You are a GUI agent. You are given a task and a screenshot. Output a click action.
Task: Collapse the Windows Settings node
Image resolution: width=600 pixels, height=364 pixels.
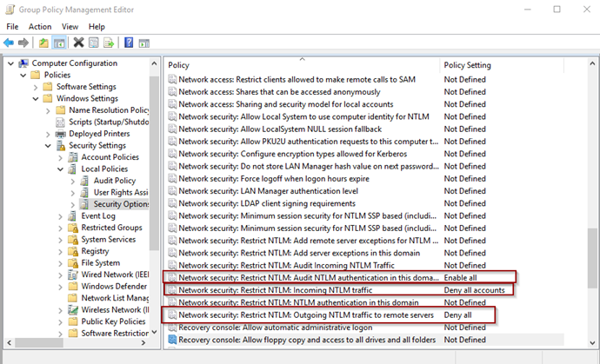click(36, 99)
